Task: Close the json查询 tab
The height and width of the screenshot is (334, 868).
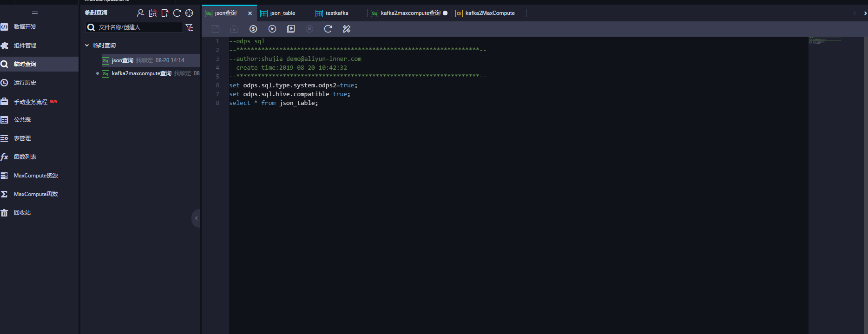Action: pyautogui.click(x=250, y=13)
